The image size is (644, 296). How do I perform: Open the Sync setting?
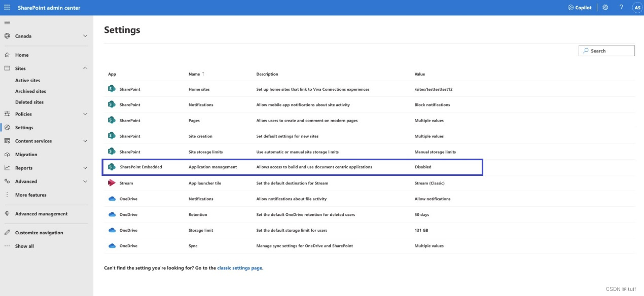point(193,246)
